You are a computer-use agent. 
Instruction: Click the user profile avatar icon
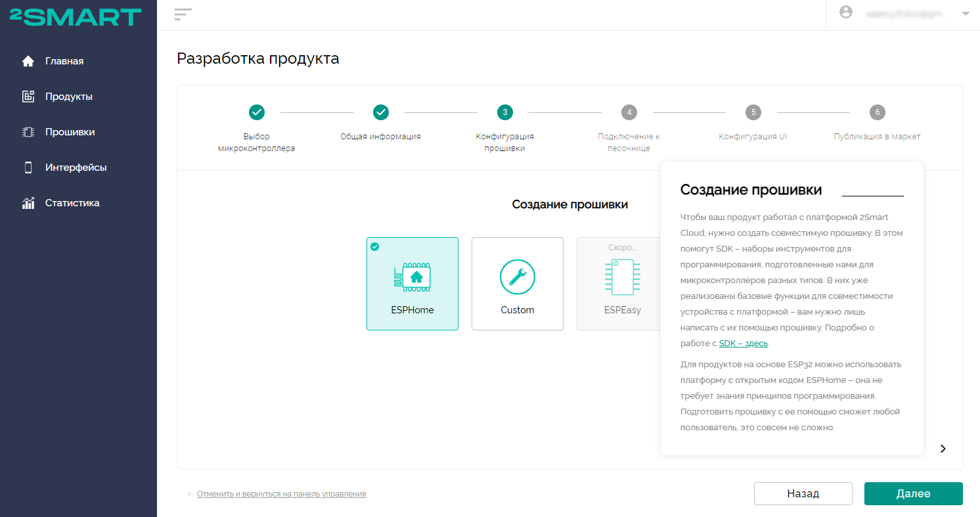pos(846,12)
